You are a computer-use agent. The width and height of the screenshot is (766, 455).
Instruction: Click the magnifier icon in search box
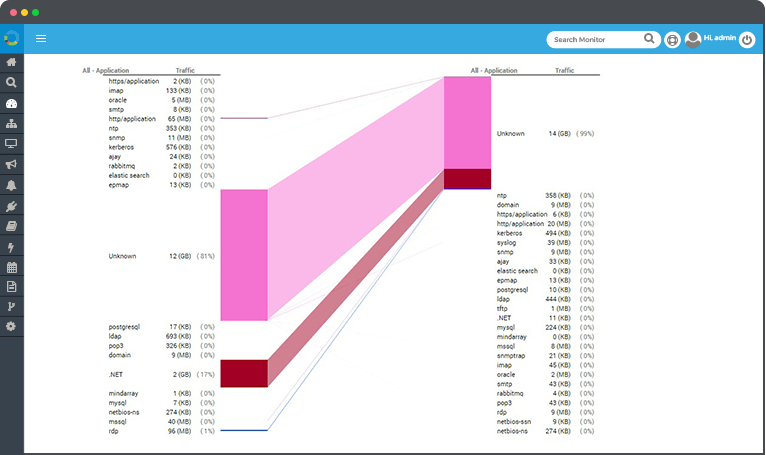tap(650, 40)
